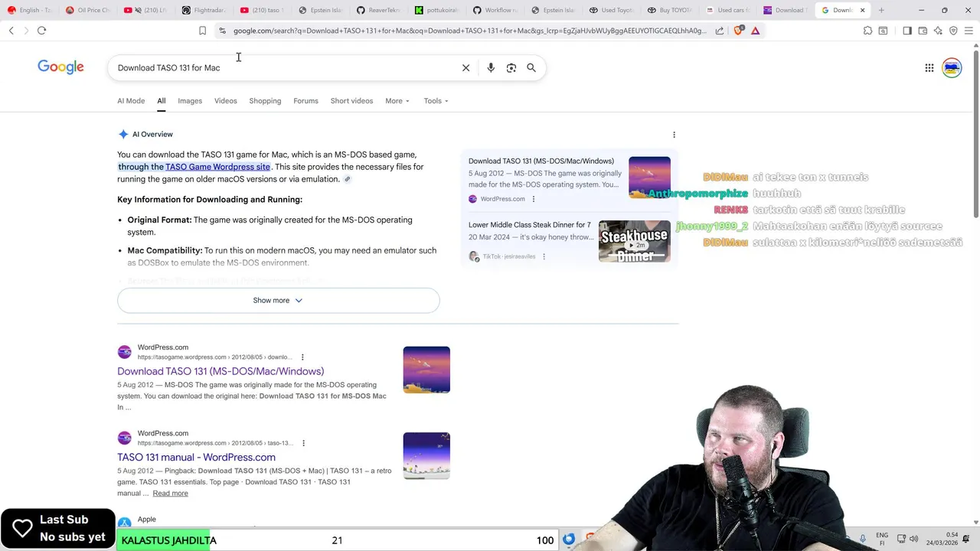This screenshot has height=551, width=980.
Task: Click ENG FI language indicator in taskbar
Action: point(882,540)
